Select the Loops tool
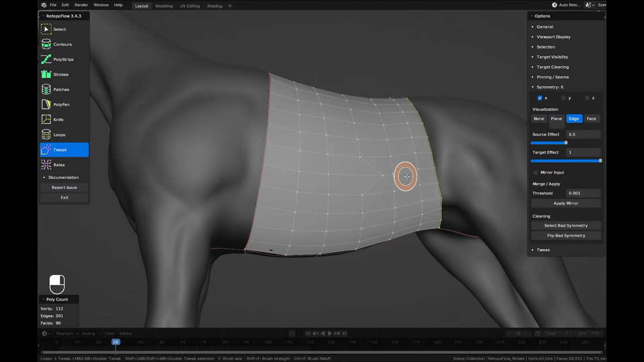The width and height of the screenshot is (644, 362). pos(59,134)
